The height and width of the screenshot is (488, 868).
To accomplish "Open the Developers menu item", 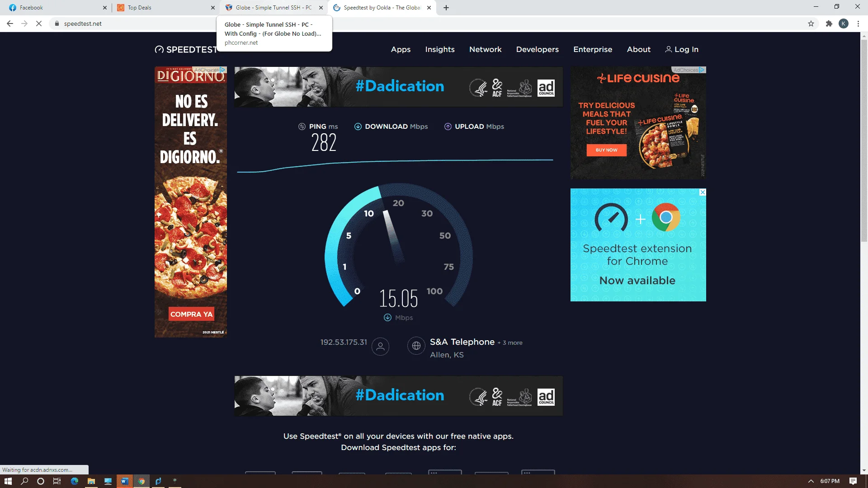I will pos(538,50).
